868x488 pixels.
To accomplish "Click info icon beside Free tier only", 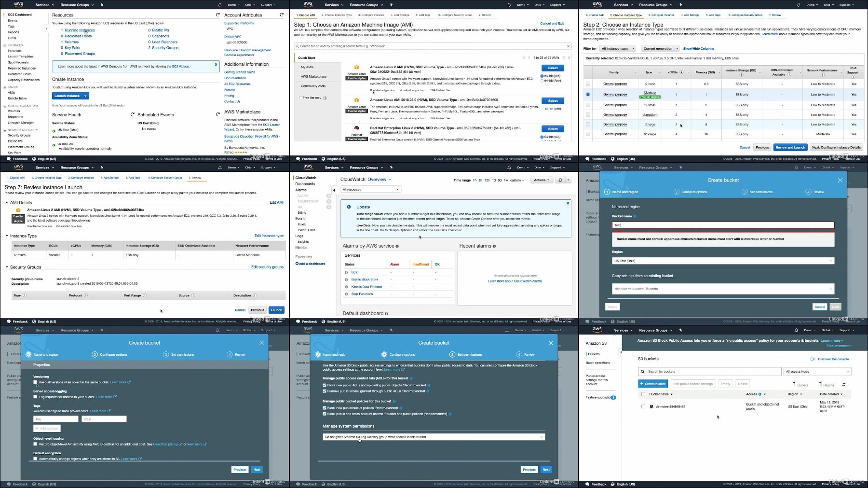I will point(325,98).
